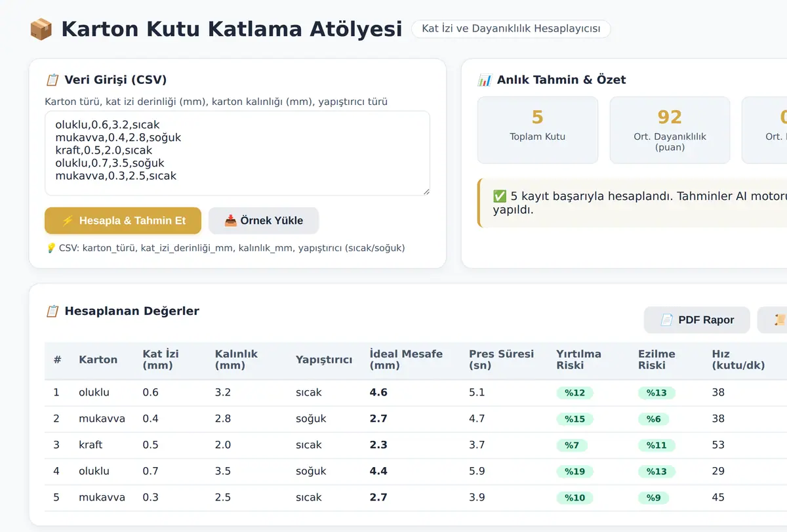Screen dimensions: 787x532
Task: Select the %9 crush risk badge
Action: [x=654, y=498]
